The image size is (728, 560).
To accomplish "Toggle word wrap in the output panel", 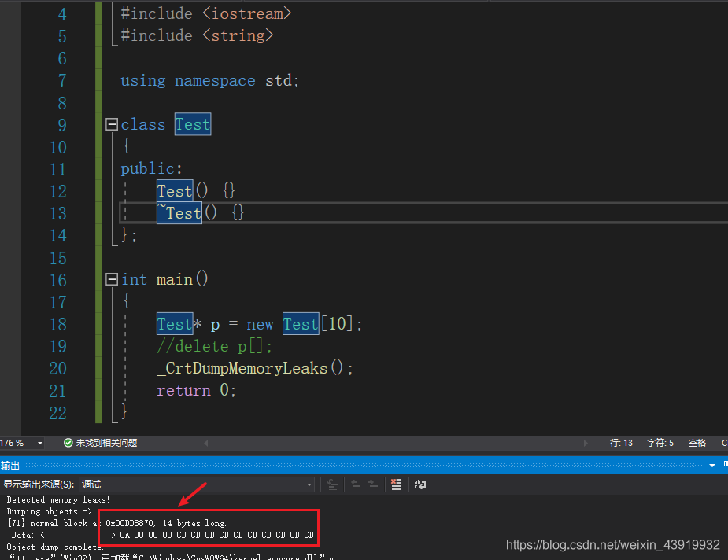I will point(419,484).
